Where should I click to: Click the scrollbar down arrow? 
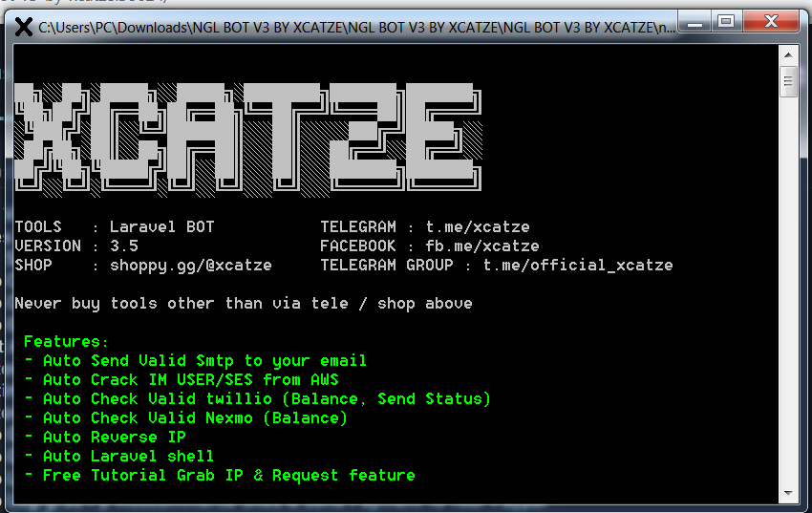[x=788, y=494]
